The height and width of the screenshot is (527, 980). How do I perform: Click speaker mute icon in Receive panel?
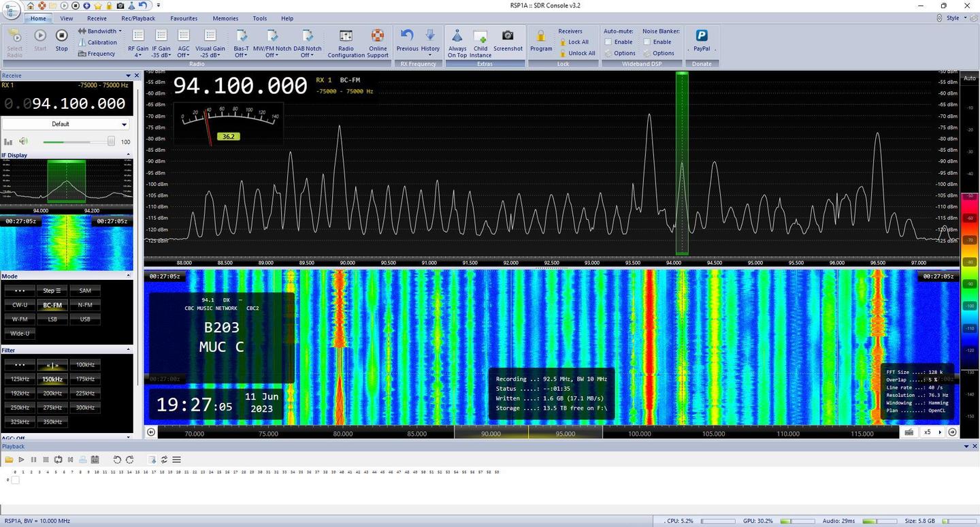24,141
